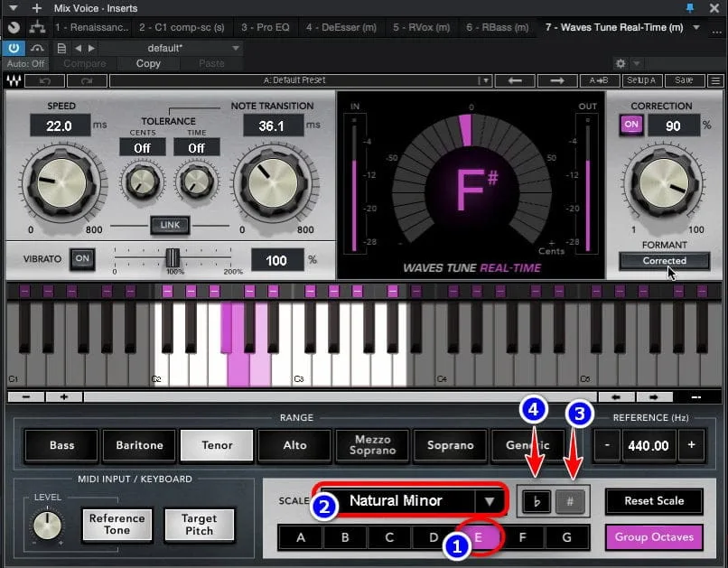Image resolution: width=728 pixels, height=568 pixels.
Task: Click Reset Scale button
Action: click(x=654, y=501)
